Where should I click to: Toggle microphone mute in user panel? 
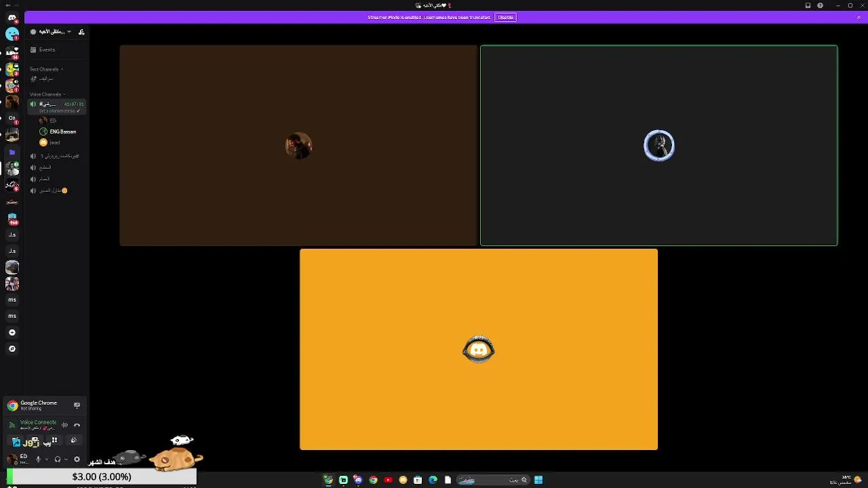(x=38, y=459)
